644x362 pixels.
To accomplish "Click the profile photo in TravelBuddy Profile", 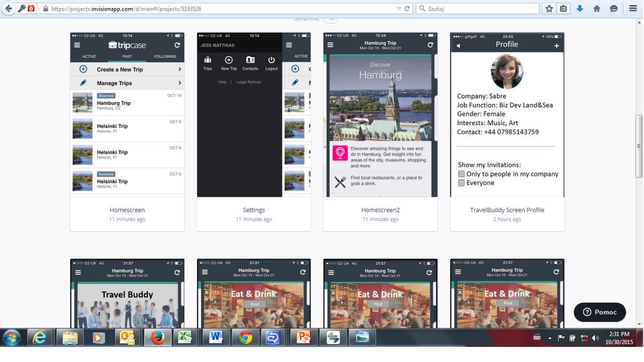I will tap(507, 72).
